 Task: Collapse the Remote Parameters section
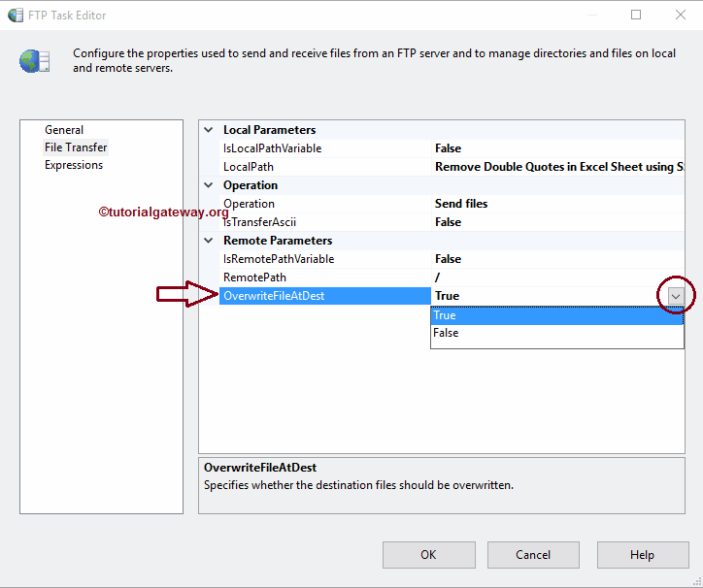tap(209, 241)
